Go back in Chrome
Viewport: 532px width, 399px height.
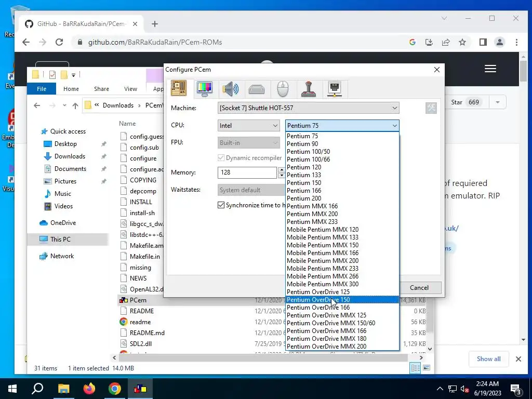(x=26, y=42)
